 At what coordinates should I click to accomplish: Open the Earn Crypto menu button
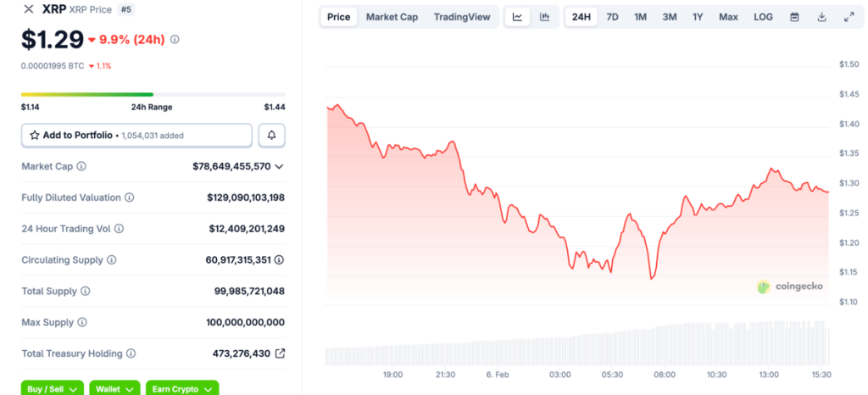[182, 388]
